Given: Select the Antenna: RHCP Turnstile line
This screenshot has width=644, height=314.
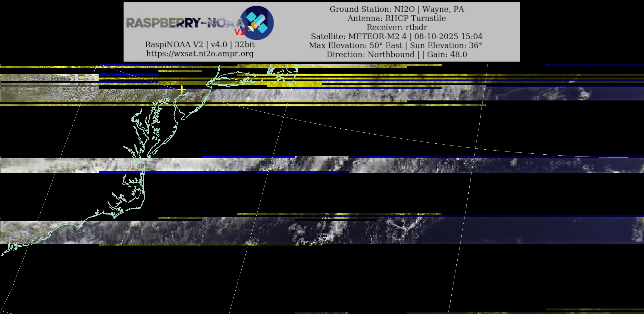Looking at the screenshot, I should [x=396, y=18].
